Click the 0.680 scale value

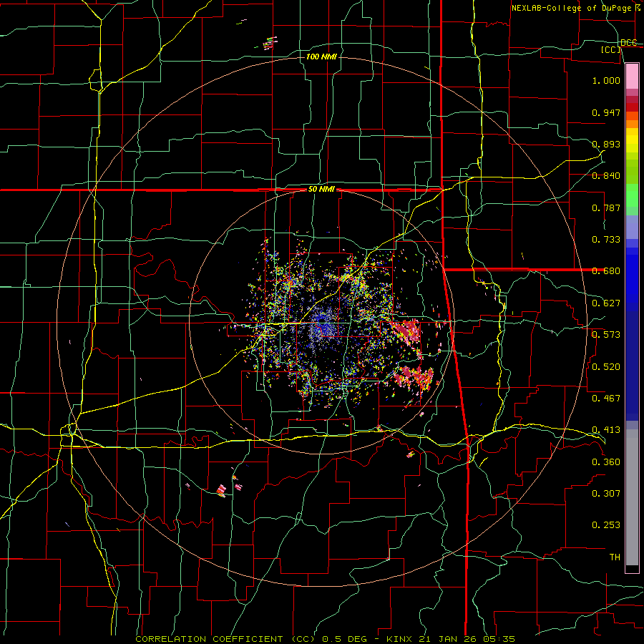pyautogui.click(x=606, y=271)
